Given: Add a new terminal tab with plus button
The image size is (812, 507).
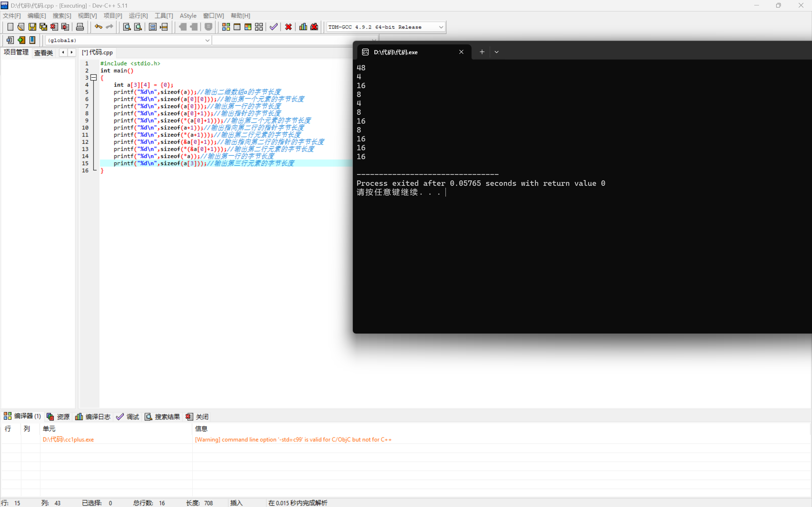Looking at the screenshot, I should point(482,52).
